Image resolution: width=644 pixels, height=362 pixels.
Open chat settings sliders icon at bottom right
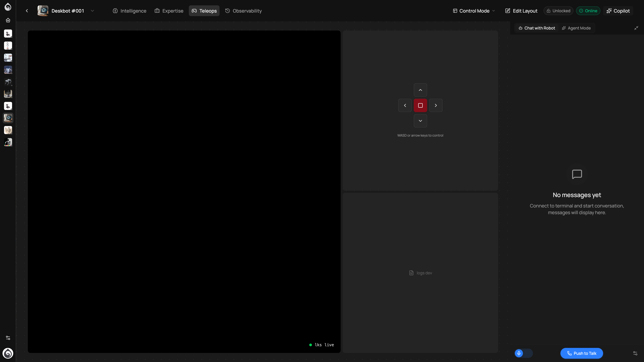(635, 353)
